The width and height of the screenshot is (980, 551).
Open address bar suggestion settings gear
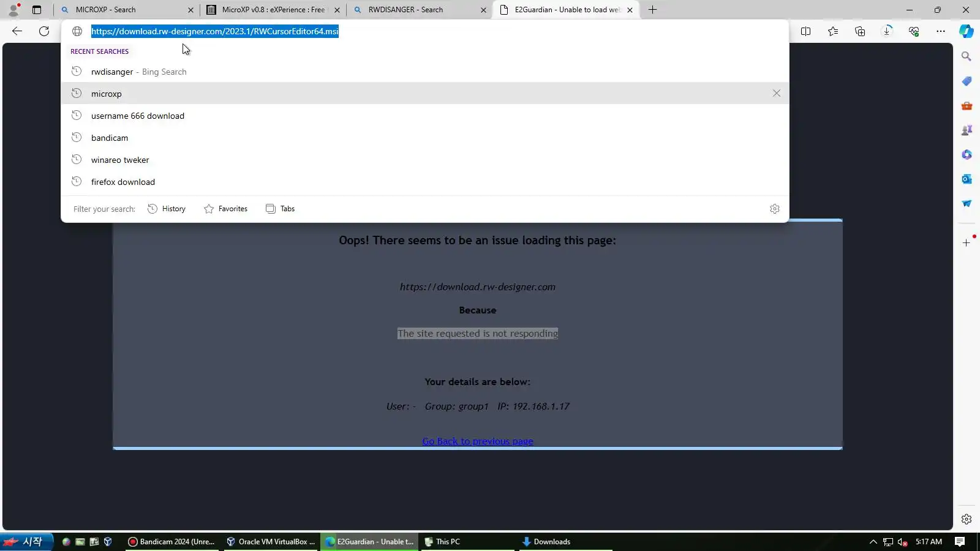tap(775, 209)
